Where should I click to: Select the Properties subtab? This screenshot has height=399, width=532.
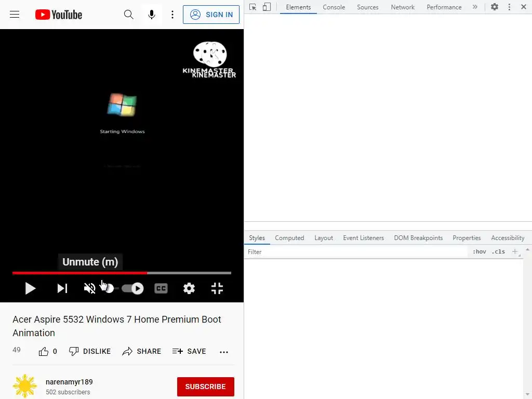[467, 238]
